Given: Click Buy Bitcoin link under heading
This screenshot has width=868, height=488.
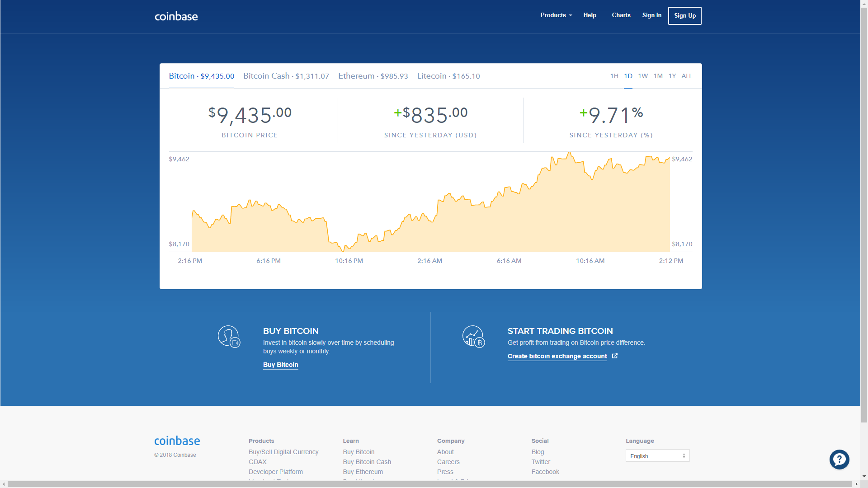Looking at the screenshot, I should pos(280,365).
